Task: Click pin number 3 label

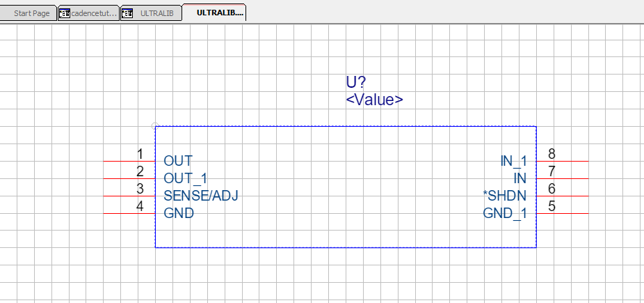Action: coord(140,189)
